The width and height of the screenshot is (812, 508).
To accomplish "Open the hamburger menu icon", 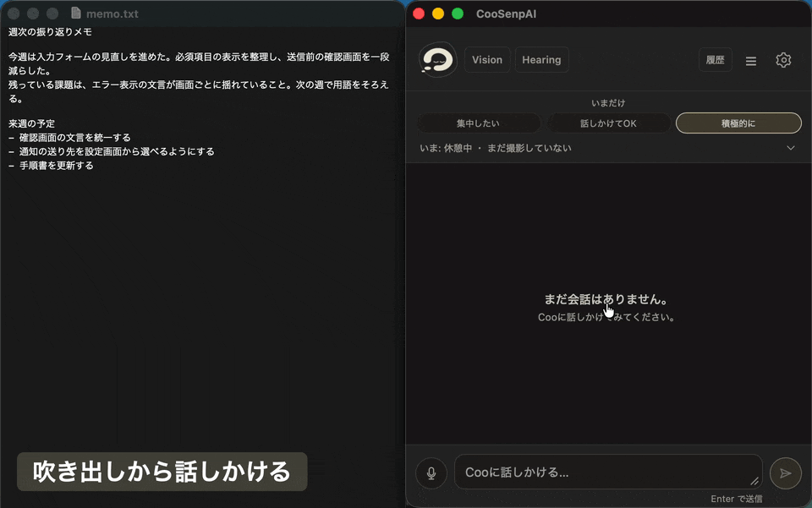I will pyautogui.click(x=750, y=61).
